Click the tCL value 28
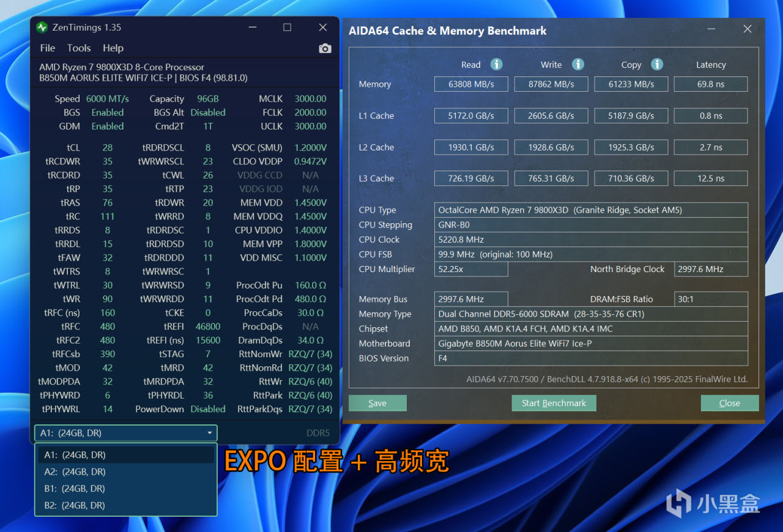 coord(108,147)
